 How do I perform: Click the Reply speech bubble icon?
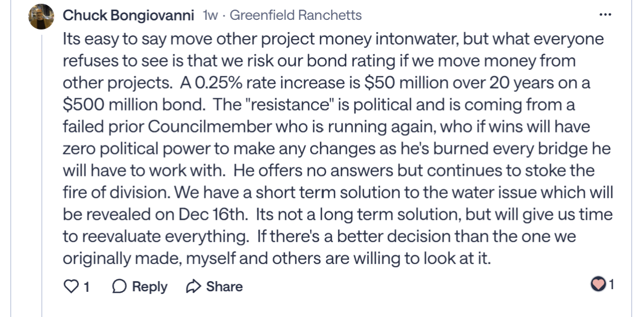click(119, 286)
